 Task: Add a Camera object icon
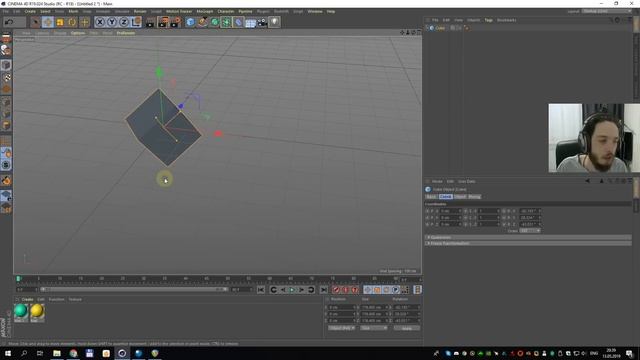(x=262, y=22)
